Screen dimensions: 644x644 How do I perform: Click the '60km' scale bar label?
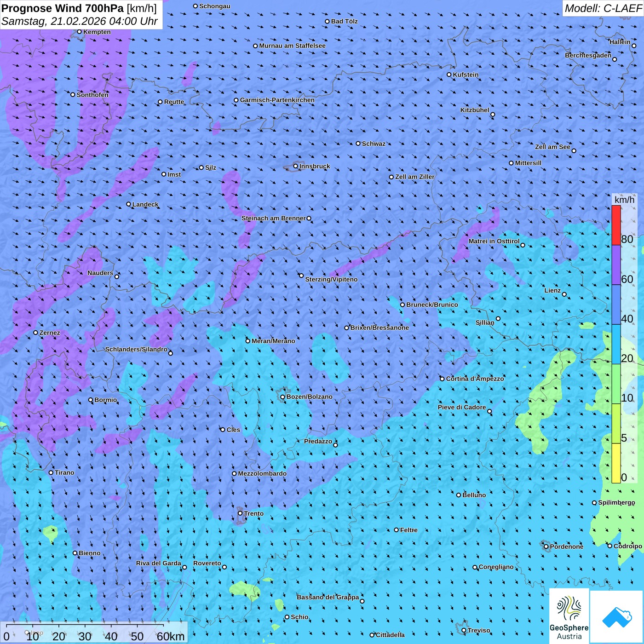171,636
